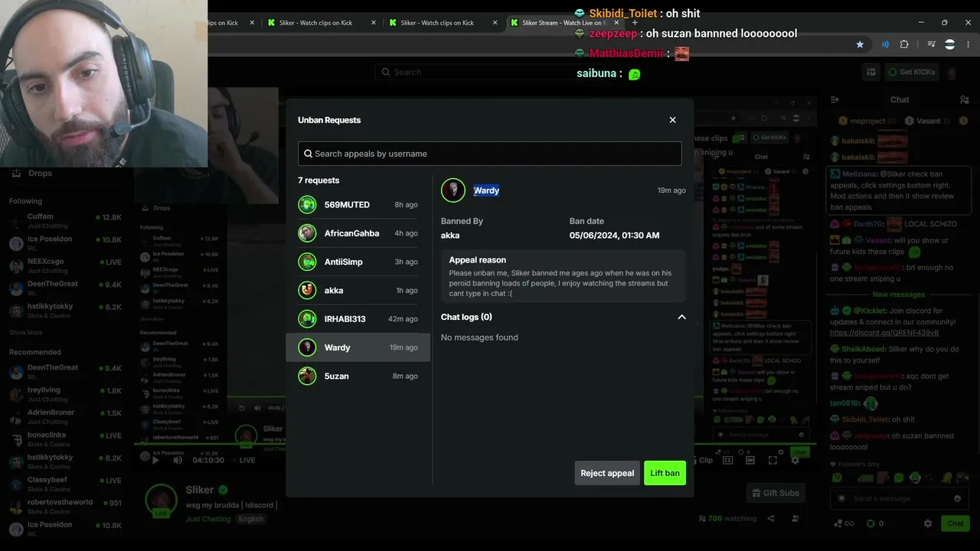This screenshot has height=551, width=980.
Task: Click the Get KICKs button
Action: (x=912, y=72)
